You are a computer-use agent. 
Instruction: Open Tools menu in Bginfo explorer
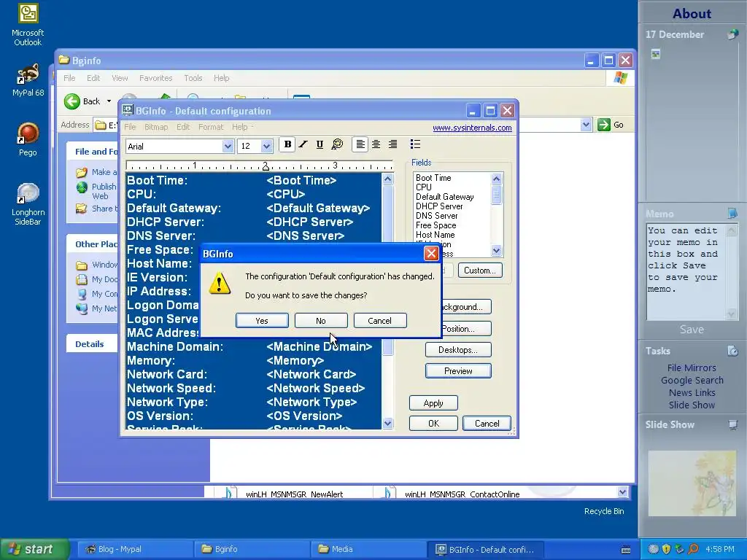coord(193,78)
